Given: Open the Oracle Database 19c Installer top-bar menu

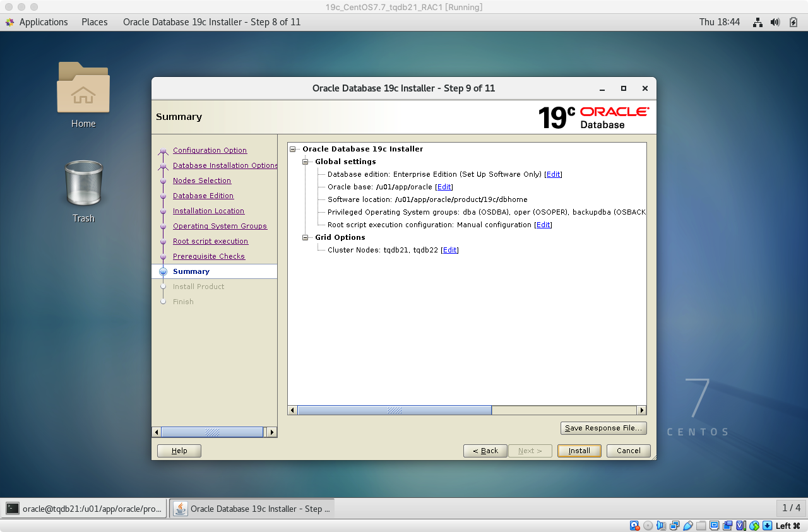Looking at the screenshot, I should (211, 22).
